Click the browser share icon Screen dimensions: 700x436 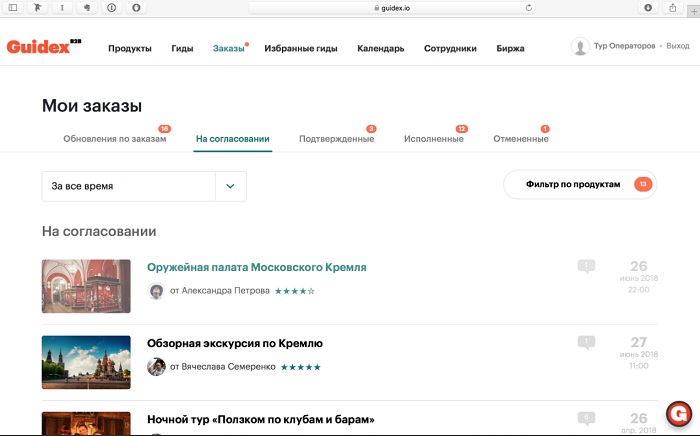[x=671, y=7]
